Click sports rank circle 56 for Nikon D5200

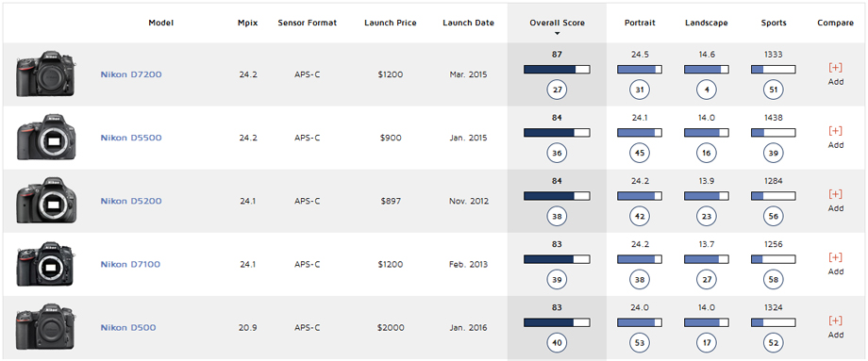(774, 217)
